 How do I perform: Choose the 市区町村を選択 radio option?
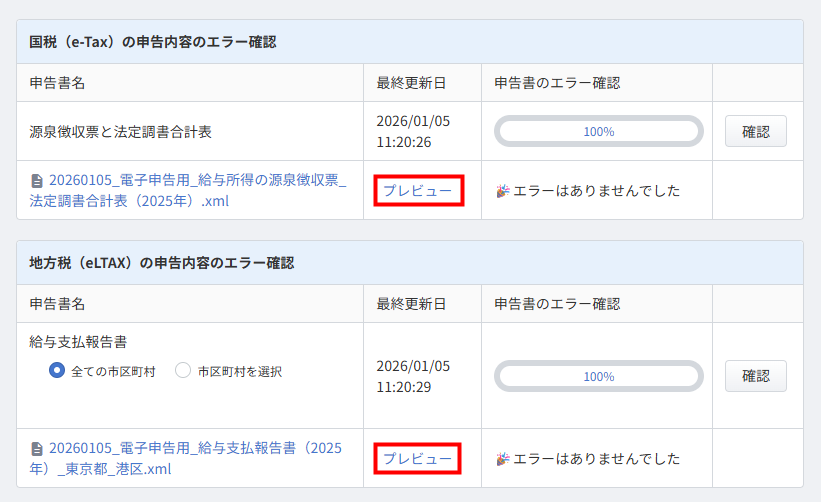pyautogui.click(x=183, y=371)
